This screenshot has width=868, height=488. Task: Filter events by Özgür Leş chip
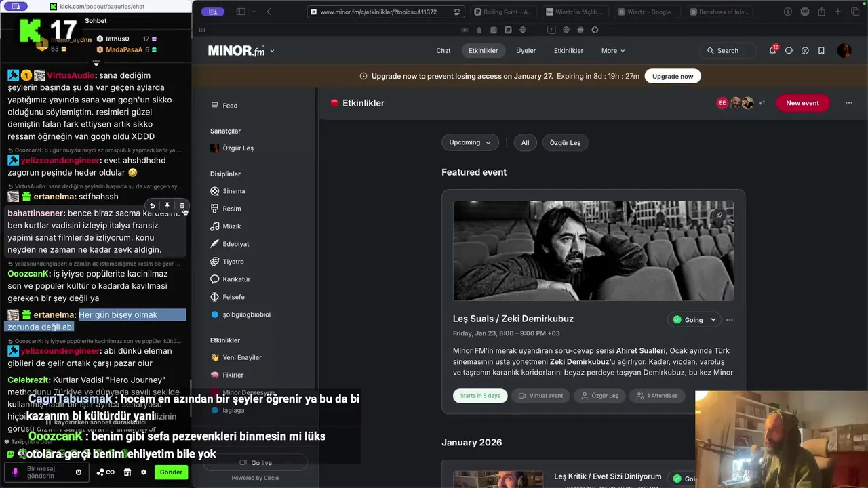pos(565,143)
